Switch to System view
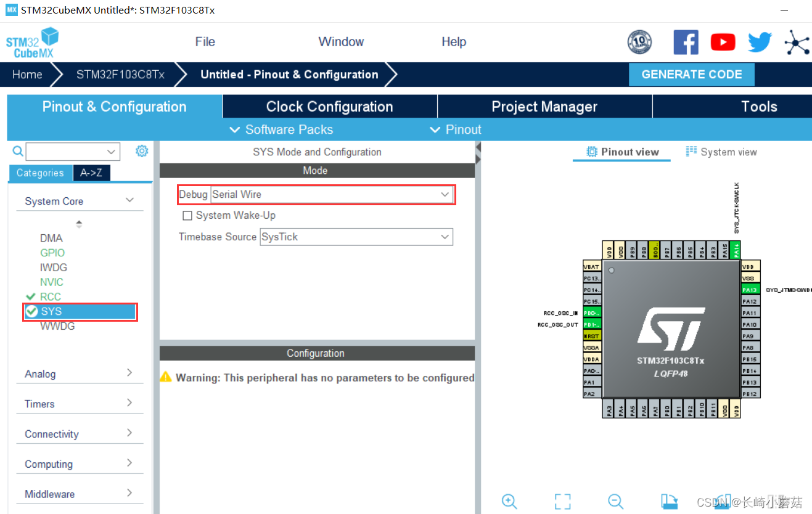The height and width of the screenshot is (514, 812). [x=721, y=152]
